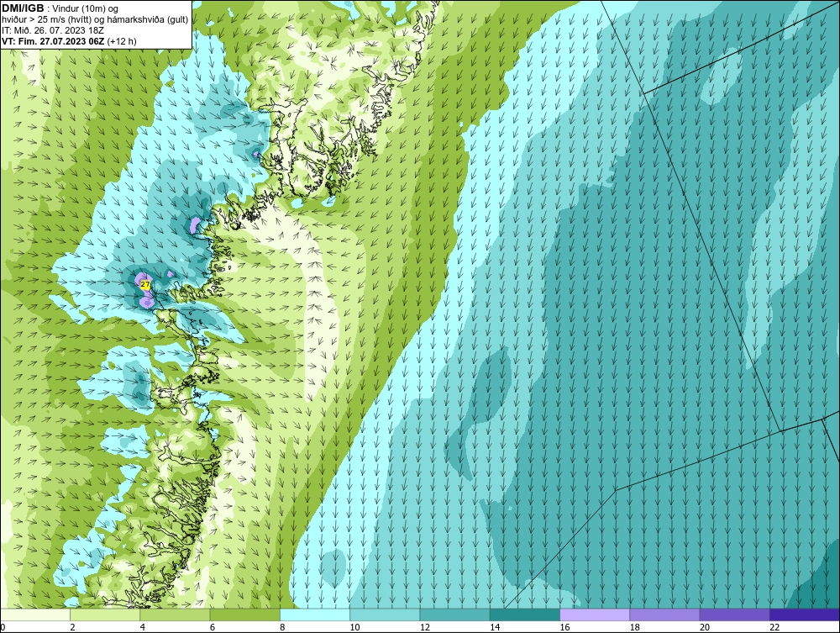Viewport: 840px width, 633px height.
Task: Click the scale label '16'
Action: tap(564, 628)
